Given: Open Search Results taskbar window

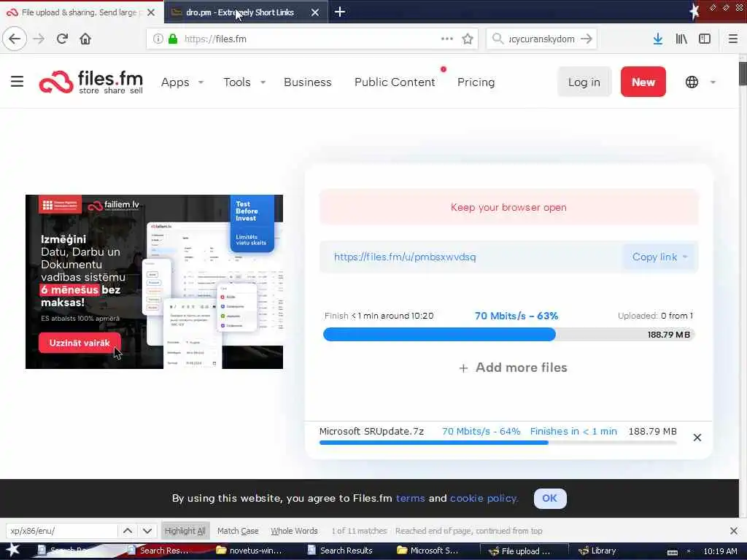Looking at the screenshot, I should click(340, 551).
